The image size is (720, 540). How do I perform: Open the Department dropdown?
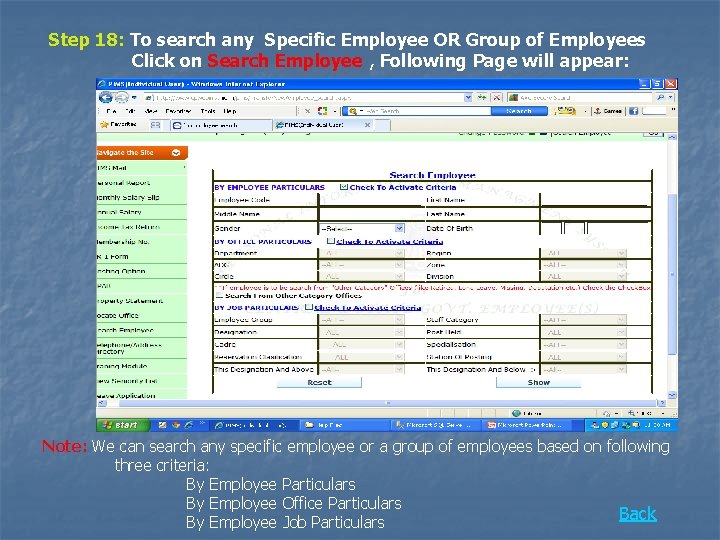[x=362, y=253]
